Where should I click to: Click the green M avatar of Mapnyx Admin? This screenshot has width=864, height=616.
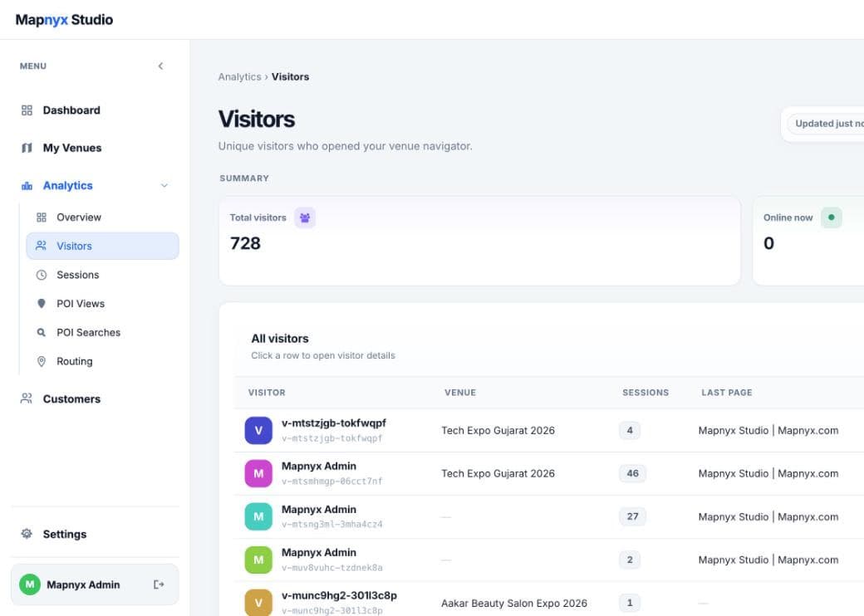pos(30,584)
